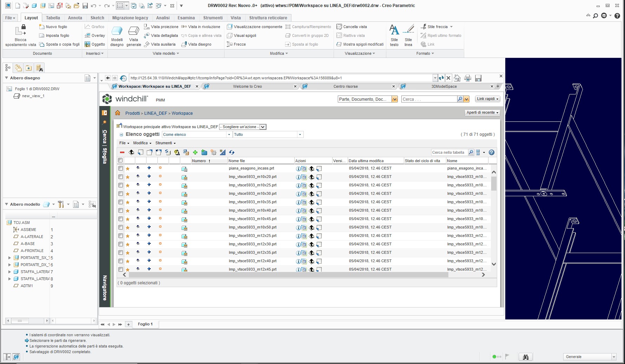
Task: Check the box for lmp_vtsce5933_m12x35.prt
Action: [x=120, y=253]
